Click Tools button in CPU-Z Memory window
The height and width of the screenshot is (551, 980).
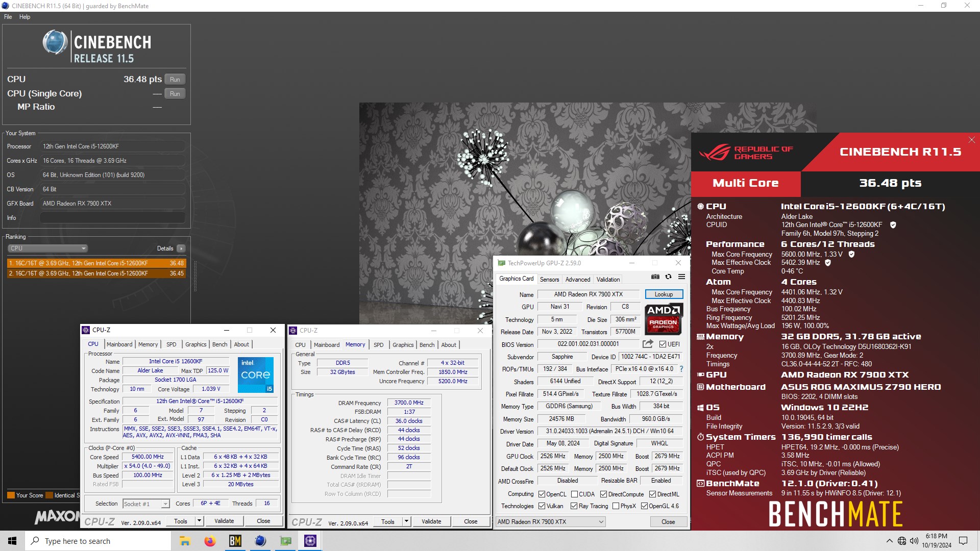(x=388, y=521)
